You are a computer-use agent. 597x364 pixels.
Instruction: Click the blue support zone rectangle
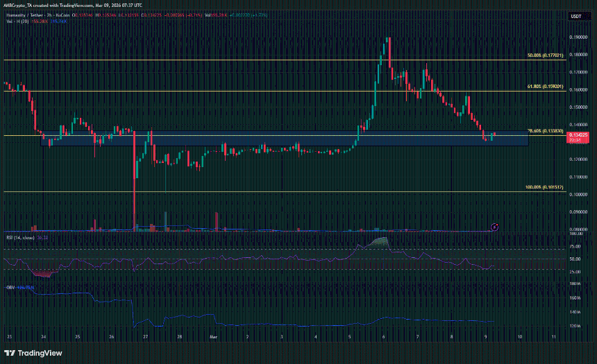285,139
